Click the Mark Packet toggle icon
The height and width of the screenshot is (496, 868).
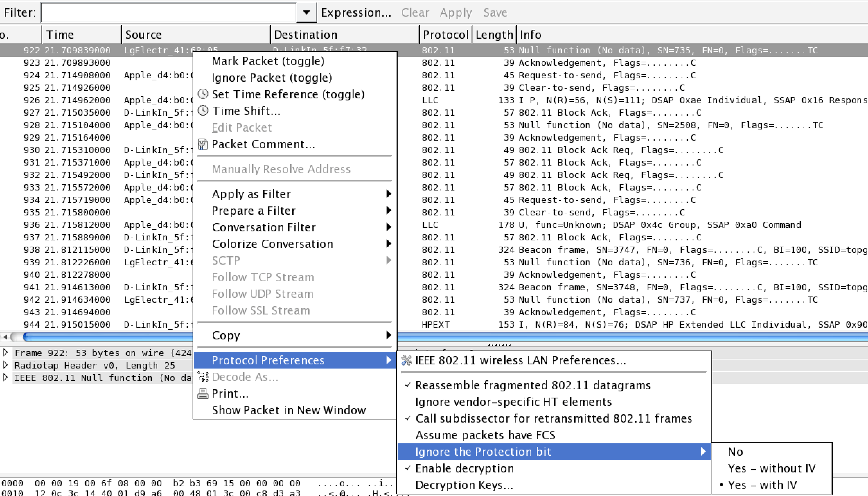click(268, 60)
